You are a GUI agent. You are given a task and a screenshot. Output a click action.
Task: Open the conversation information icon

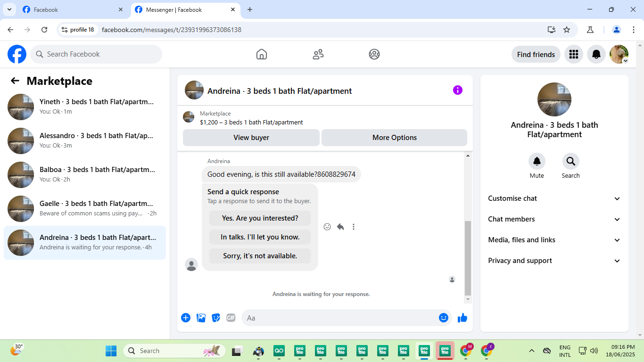click(x=458, y=90)
